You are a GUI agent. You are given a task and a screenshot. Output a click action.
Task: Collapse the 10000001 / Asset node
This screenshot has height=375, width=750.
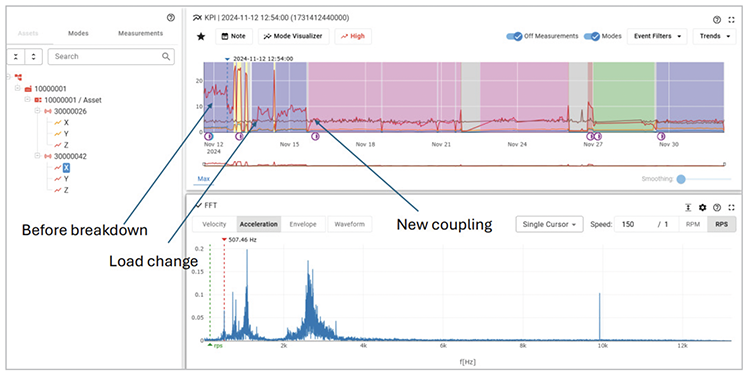tap(27, 100)
